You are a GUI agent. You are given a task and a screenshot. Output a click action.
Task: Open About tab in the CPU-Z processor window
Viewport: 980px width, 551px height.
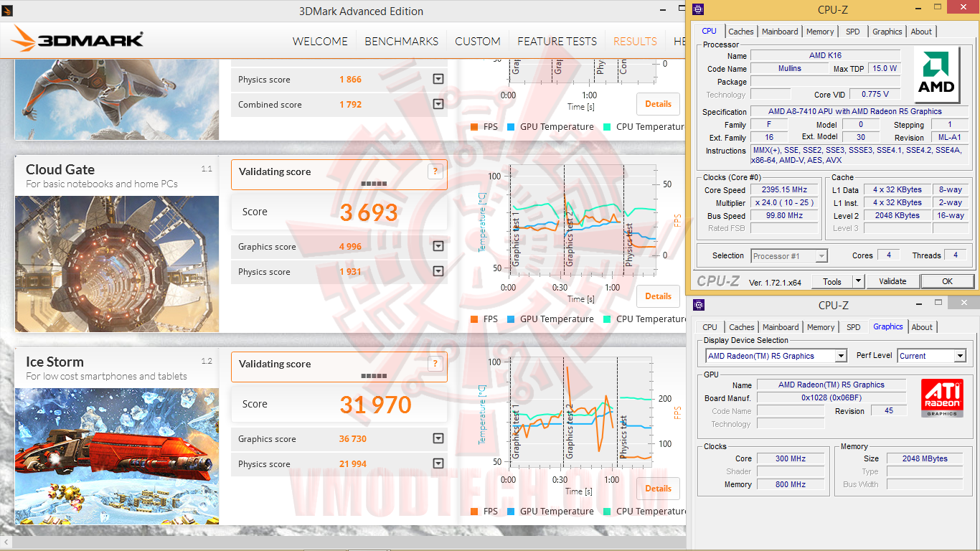pyautogui.click(x=921, y=32)
